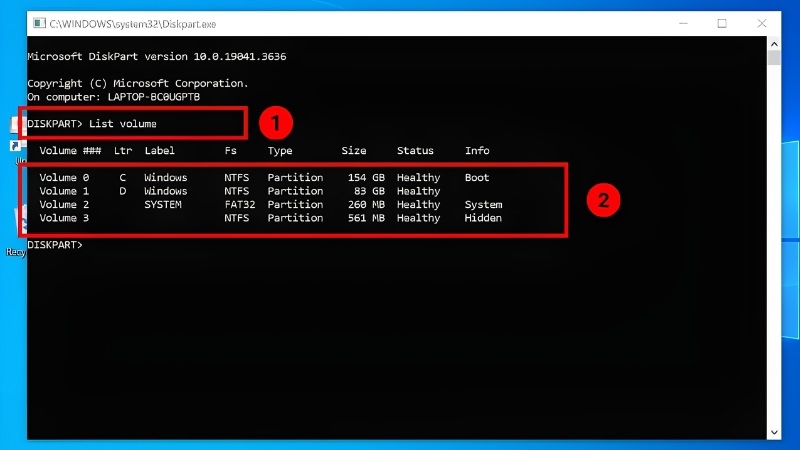
Task: Click the 'Copyright (C) Microsoft Corporation.' line
Action: coord(138,83)
